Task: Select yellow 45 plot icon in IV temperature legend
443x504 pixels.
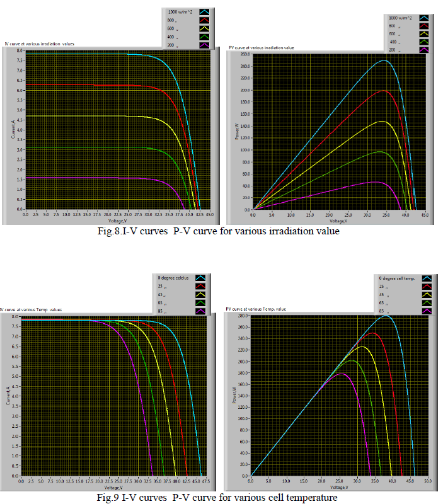Action: click(202, 294)
